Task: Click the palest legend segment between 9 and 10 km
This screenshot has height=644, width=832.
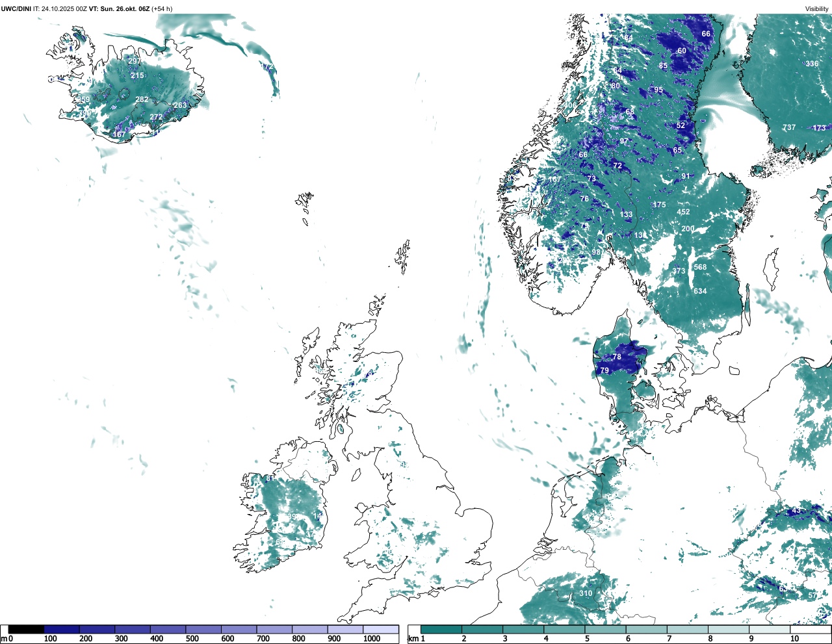Action: 770,630
